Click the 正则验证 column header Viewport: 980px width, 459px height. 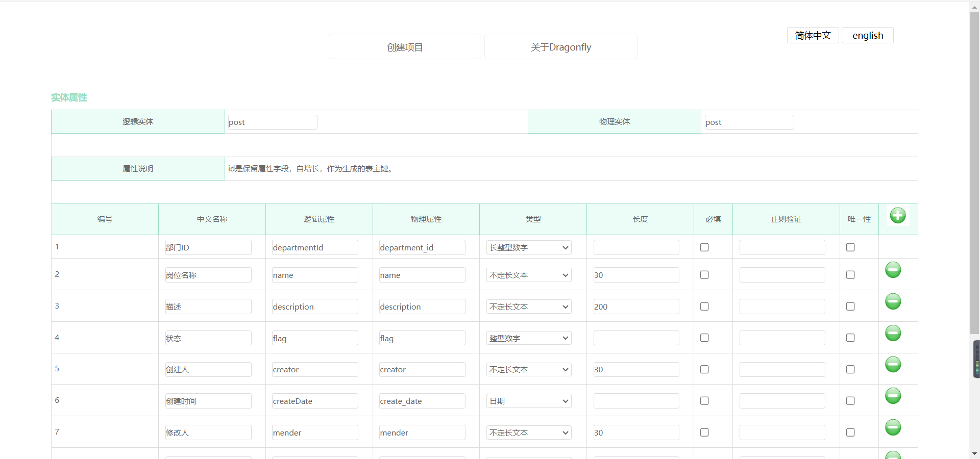[786, 219]
